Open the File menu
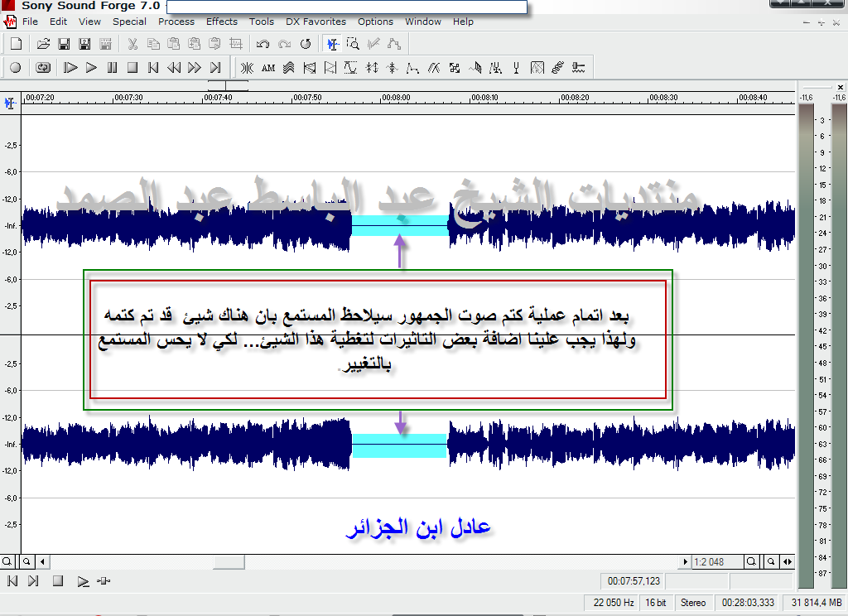This screenshot has height=616, width=848. (x=31, y=22)
